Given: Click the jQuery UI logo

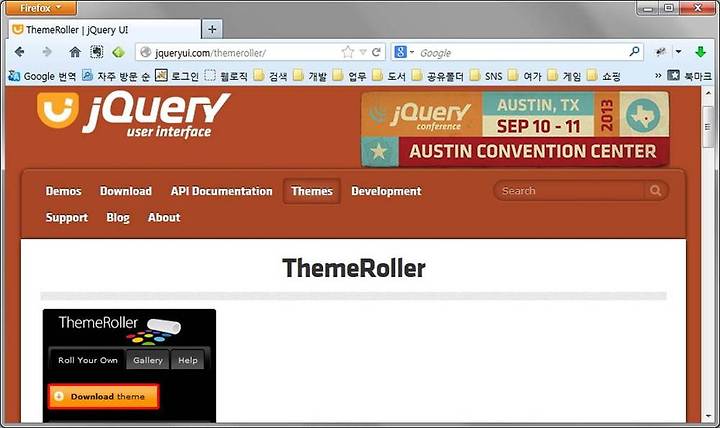Looking at the screenshot, I should point(134,115).
